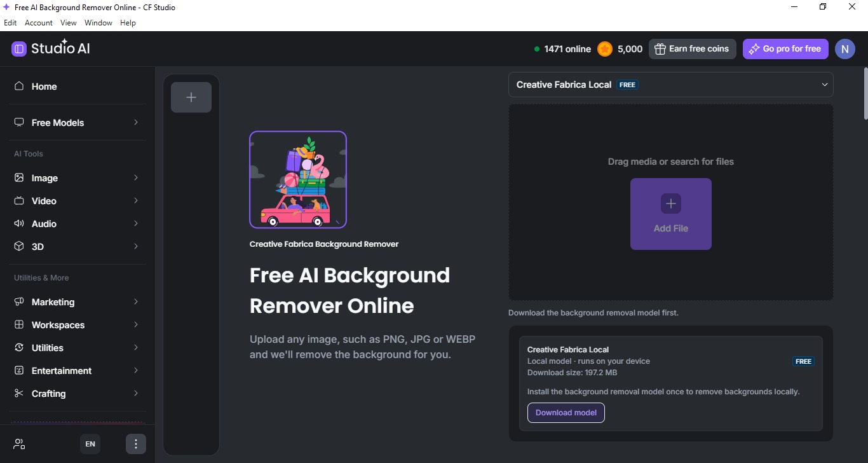Click the FREE badge beside dropdown title
This screenshot has width=868, height=463.
[x=627, y=85]
